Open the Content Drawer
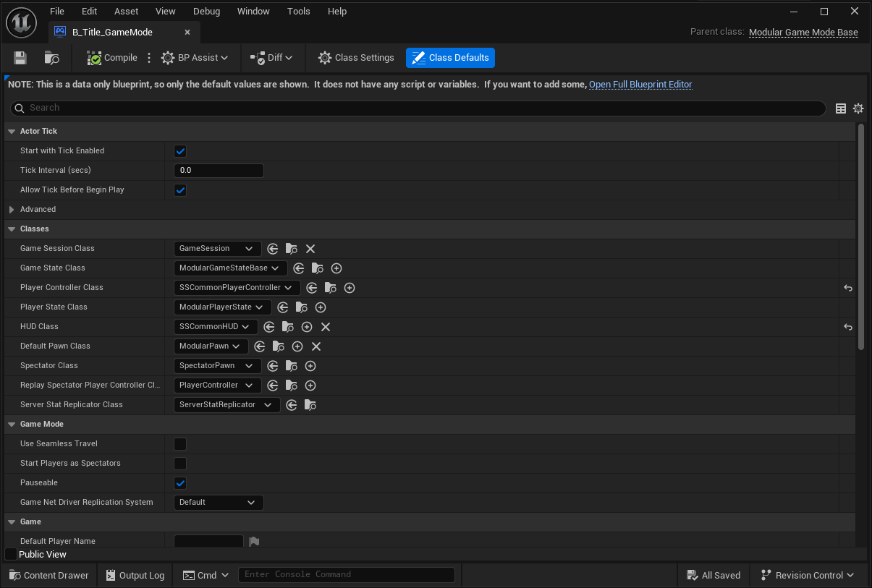Screen dimensions: 872x588 (x=48, y=575)
